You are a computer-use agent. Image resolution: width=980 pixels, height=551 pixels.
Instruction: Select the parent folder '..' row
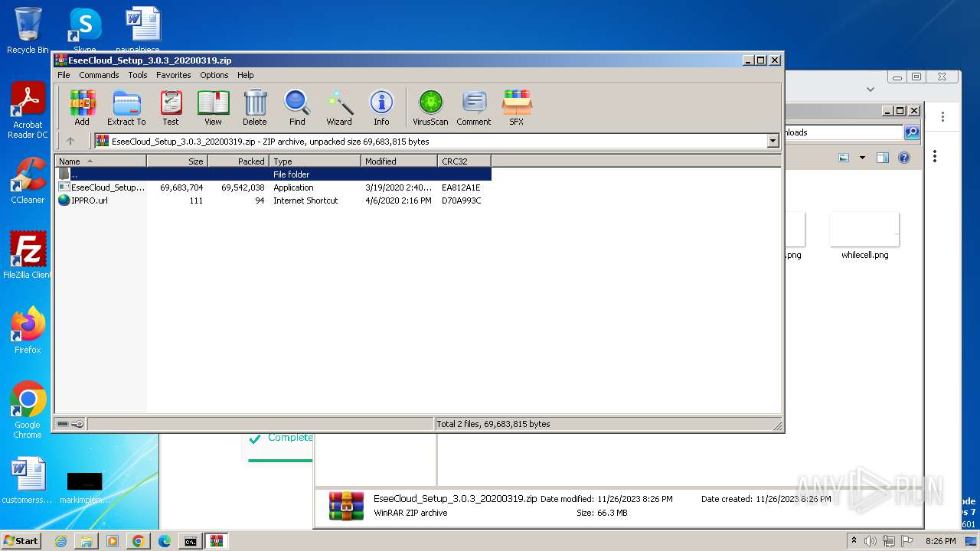point(273,174)
